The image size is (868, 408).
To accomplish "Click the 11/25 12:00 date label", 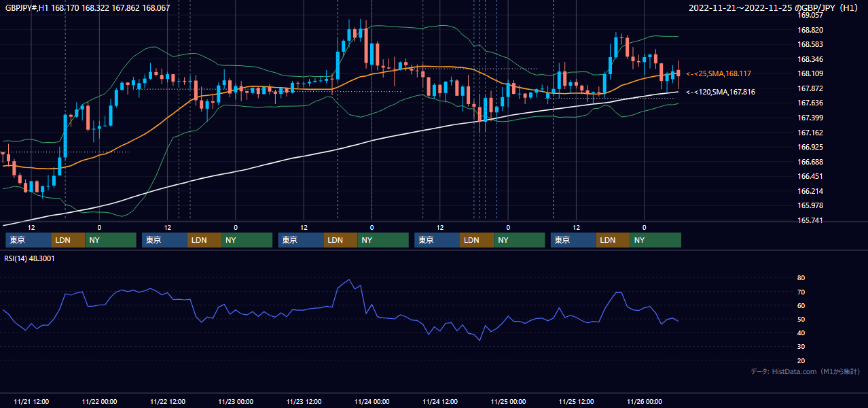I will click(x=577, y=401).
